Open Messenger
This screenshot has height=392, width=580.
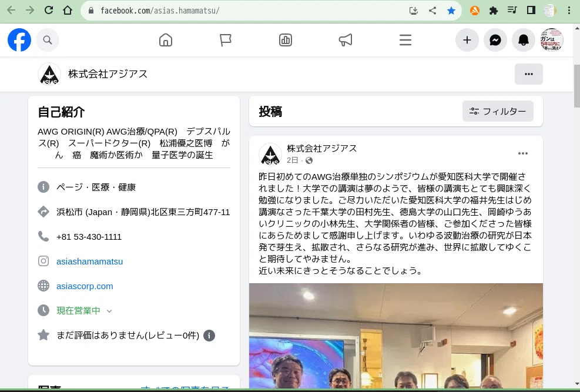[495, 40]
